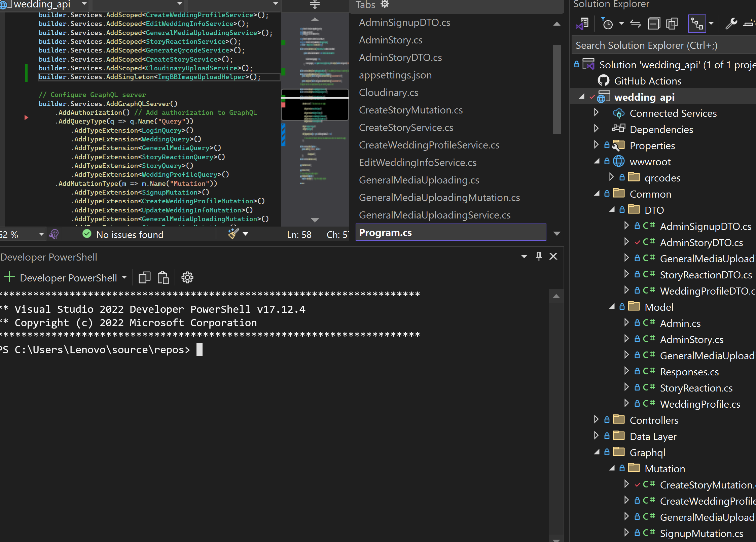The height and width of the screenshot is (542, 756).
Task: Click pending changes filter clock icon
Action: [x=607, y=24]
